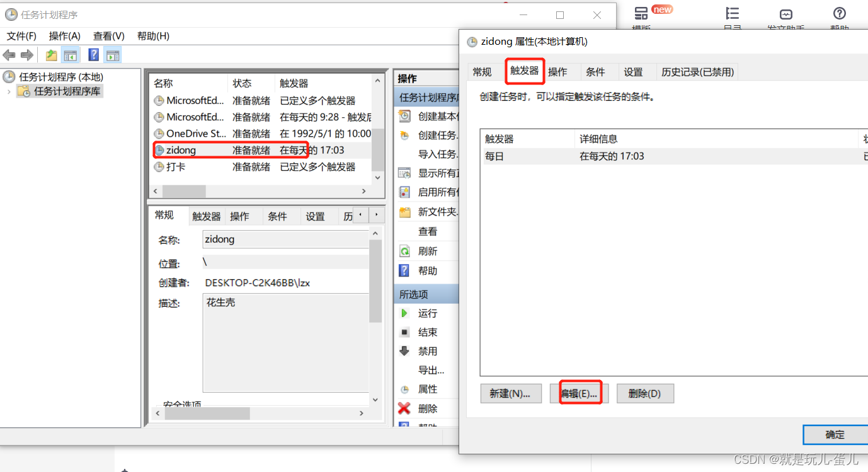Click the 创建任务 icon in actions pane
This screenshot has height=472, width=868.
tap(405, 135)
